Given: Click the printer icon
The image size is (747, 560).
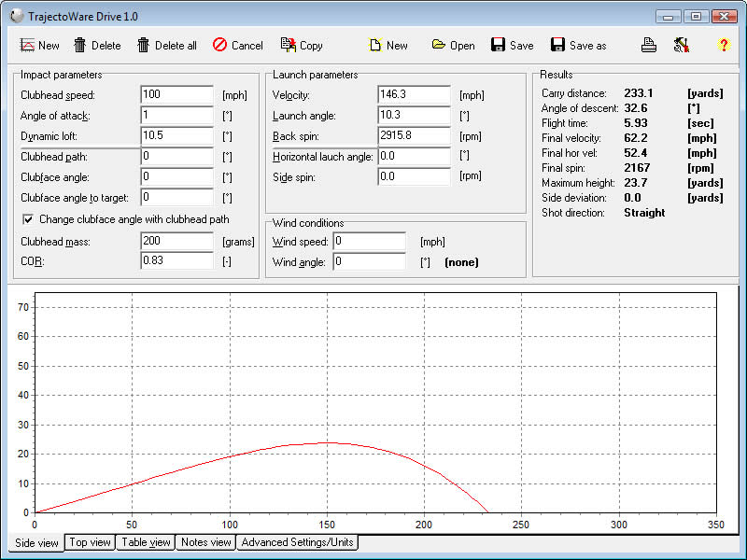Looking at the screenshot, I should (x=649, y=45).
